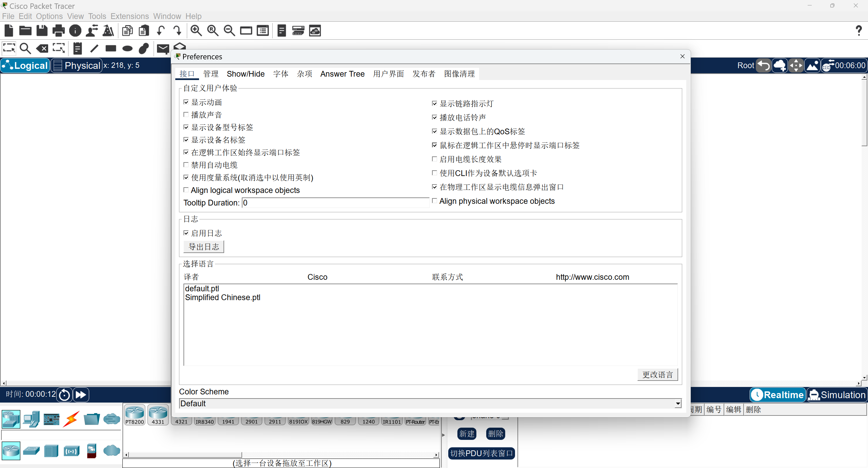868x468 pixels.
Task: Add a simple PDU envelope
Action: 163,49
